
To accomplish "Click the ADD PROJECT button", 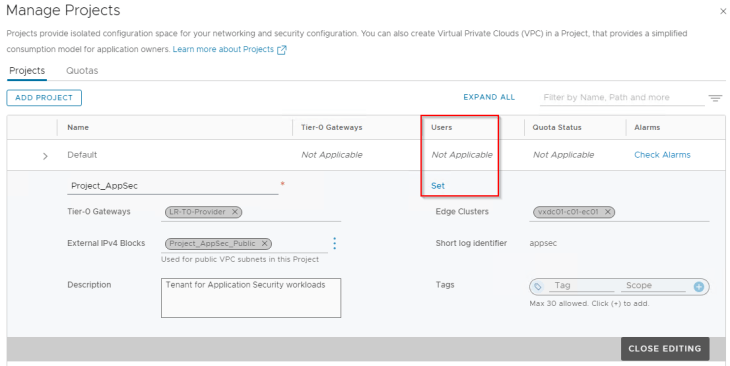I will click(44, 98).
